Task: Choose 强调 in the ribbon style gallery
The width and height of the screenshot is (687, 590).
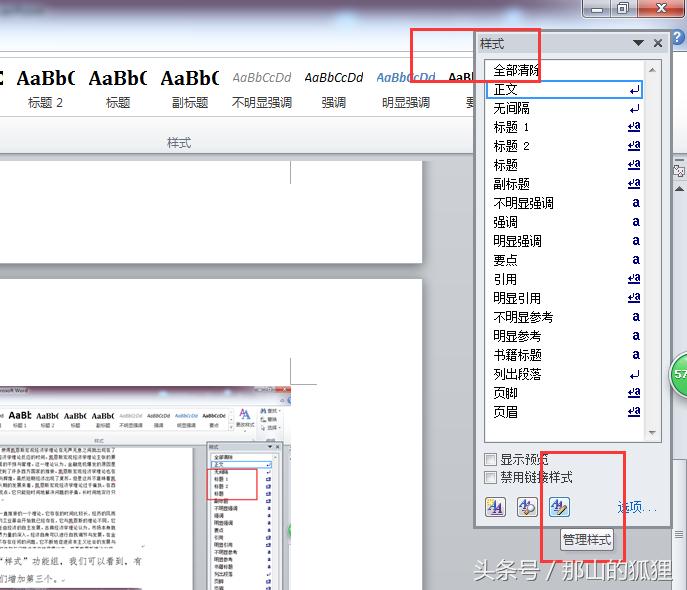Action: point(334,89)
